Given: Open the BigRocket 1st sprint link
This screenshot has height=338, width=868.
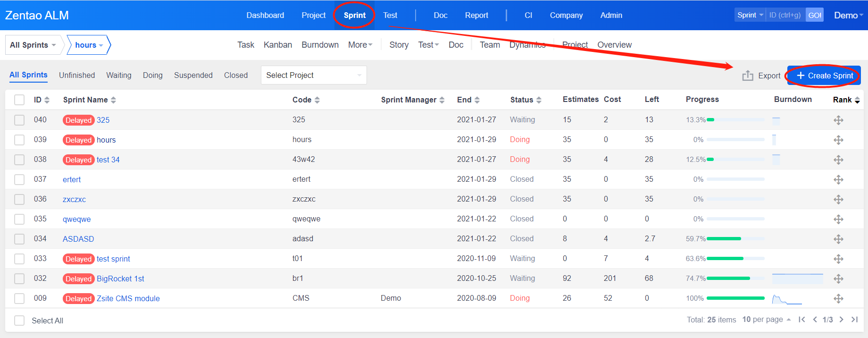Looking at the screenshot, I should [120, 279].
